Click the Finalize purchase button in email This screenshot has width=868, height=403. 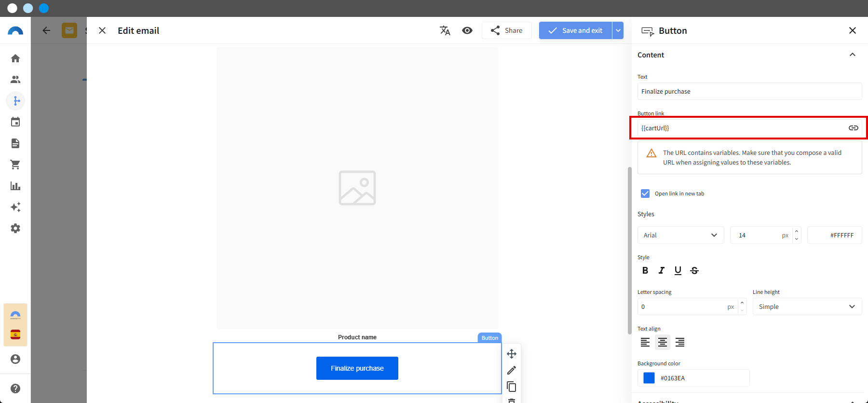tap(357, 368)
